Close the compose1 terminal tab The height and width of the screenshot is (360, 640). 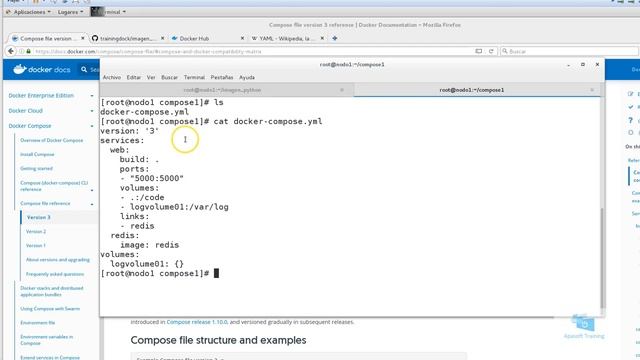[x=592, y=90]
